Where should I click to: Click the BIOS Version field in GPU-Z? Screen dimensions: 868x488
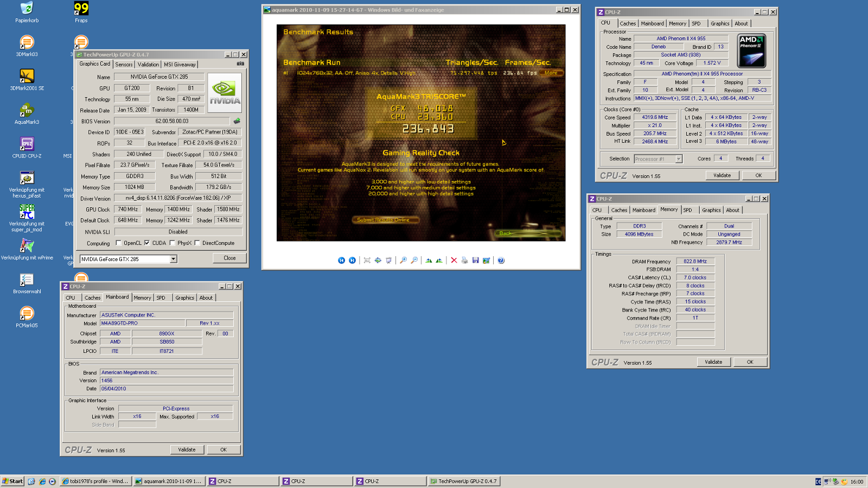pos(172,121)
